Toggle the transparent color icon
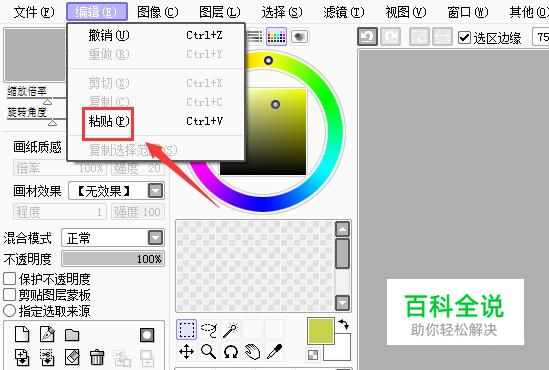The image size is (549, 370). pyautogui.click(x=313, y=355)
